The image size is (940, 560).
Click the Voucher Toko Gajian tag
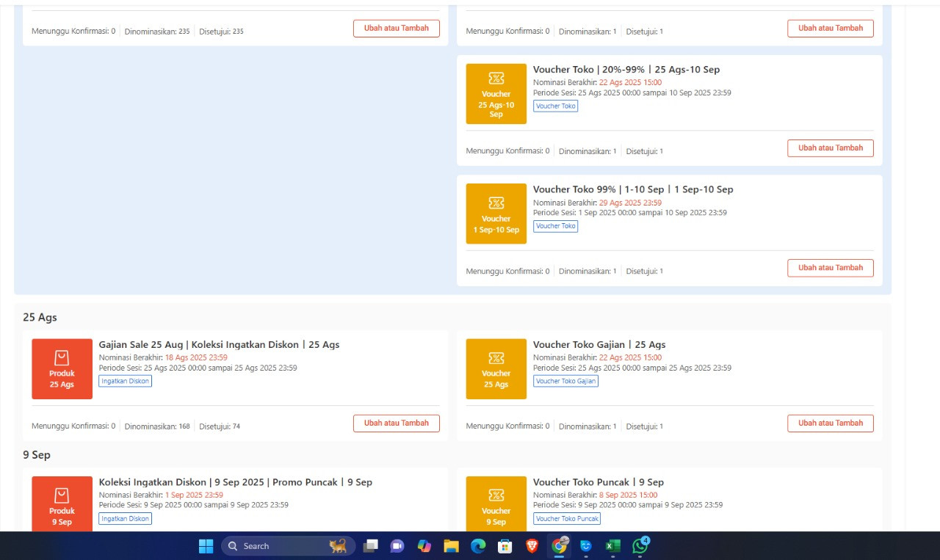(565, 381)
